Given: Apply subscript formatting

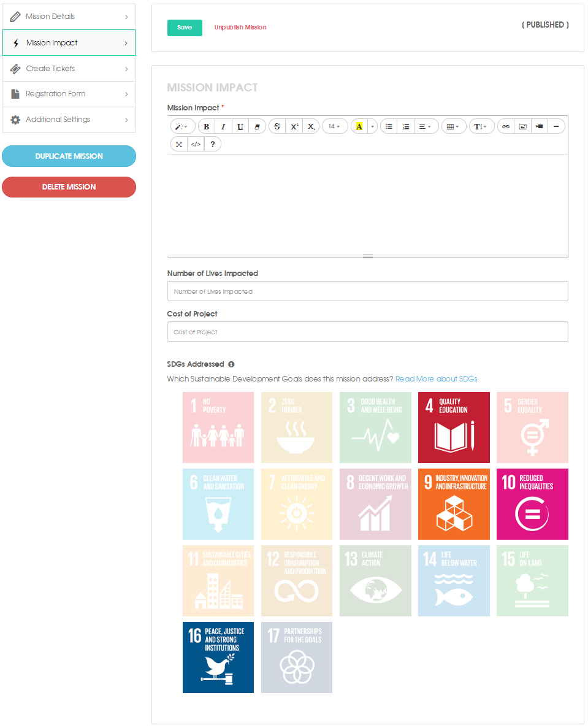Looking at the screenshot, I should click(311, 126).
